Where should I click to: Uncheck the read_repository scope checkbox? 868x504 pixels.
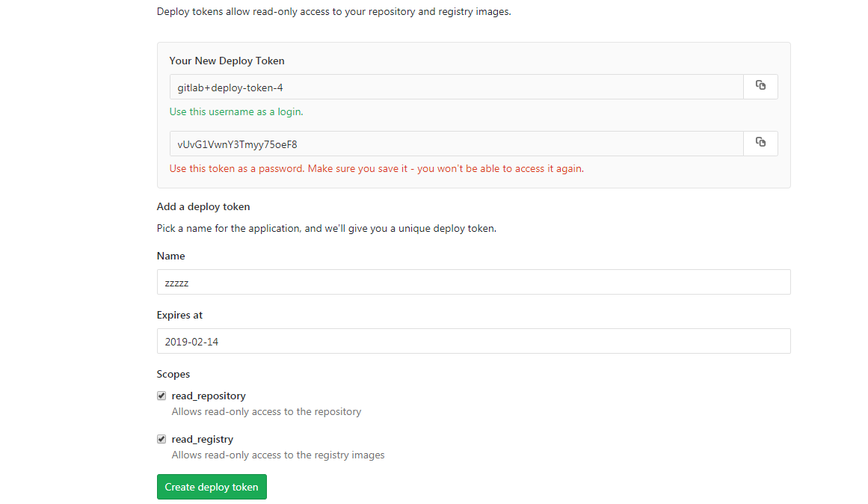pos(161,396)
